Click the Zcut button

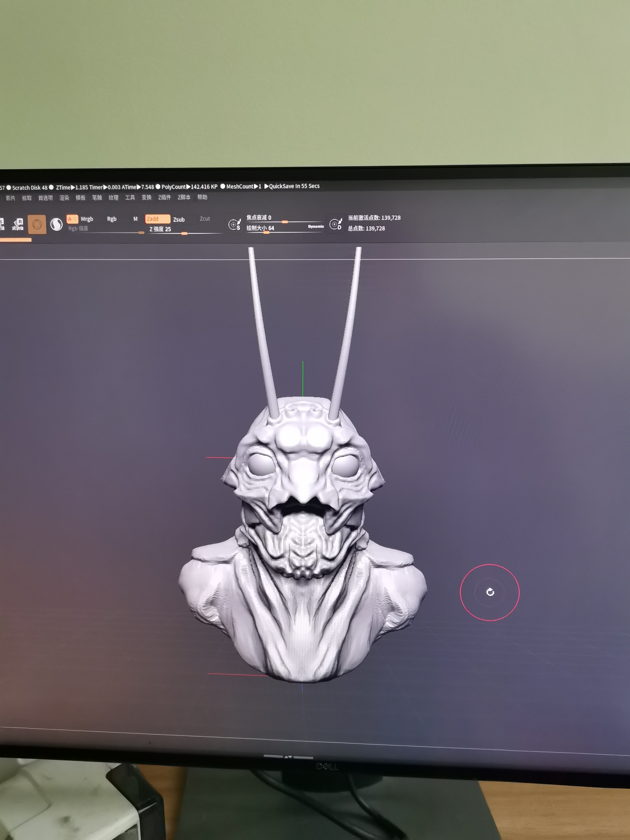coord(205,219)
